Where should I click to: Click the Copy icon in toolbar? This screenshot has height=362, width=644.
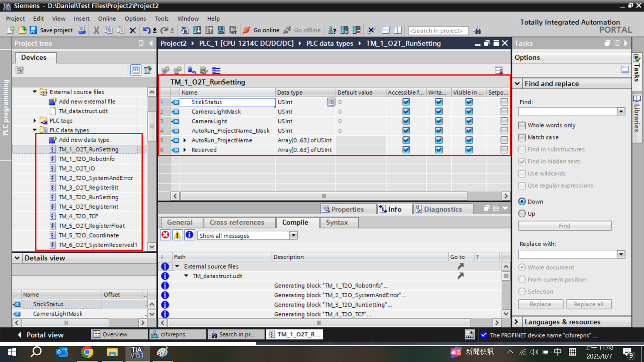pyautogui.click(x=109, y=30)
